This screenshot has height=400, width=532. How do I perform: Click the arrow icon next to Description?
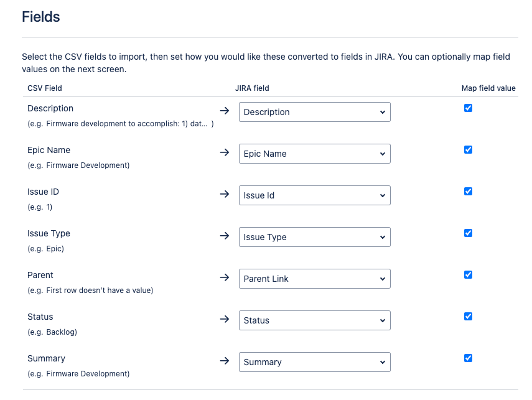click(224, 111)
